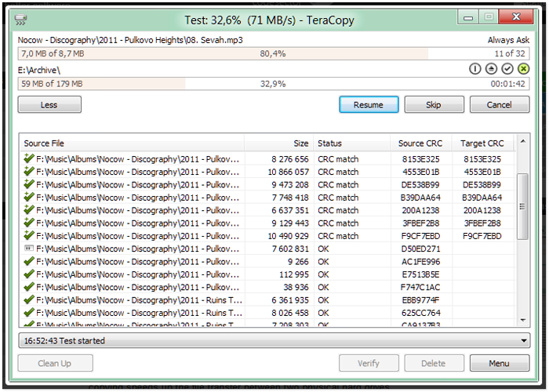This screenshot has width=549, height=392.
Task: Click the file list vertical scrollbar thumb
Action: 522,206
